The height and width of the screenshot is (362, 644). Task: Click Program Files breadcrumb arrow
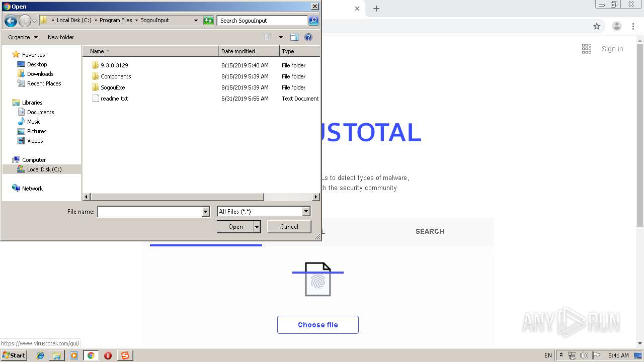tap(136, 21)
